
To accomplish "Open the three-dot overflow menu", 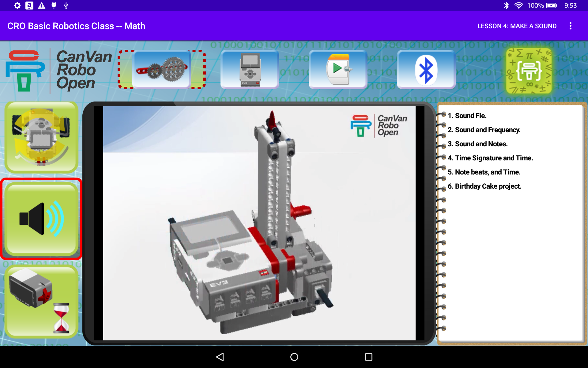I will click(571, 26).
